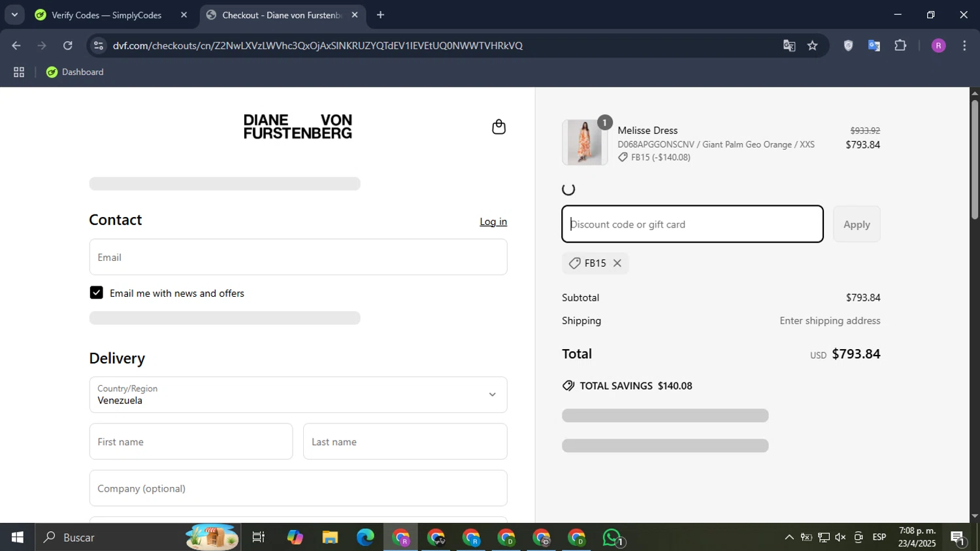Viewport: 980px width, 551px height.
Task: Click the Email input field
Action: [x=298, y=257]
